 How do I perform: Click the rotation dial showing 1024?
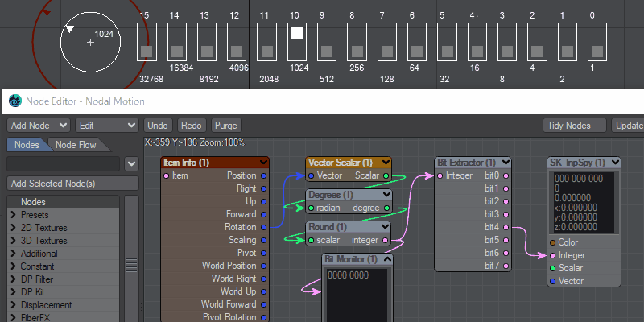[90, 41]
